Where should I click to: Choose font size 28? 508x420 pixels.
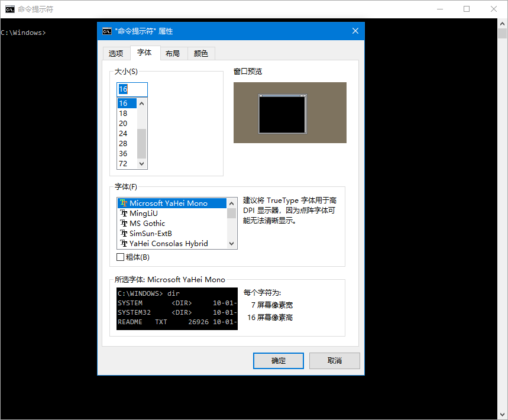pyautogui.click(x=127, y=144)
